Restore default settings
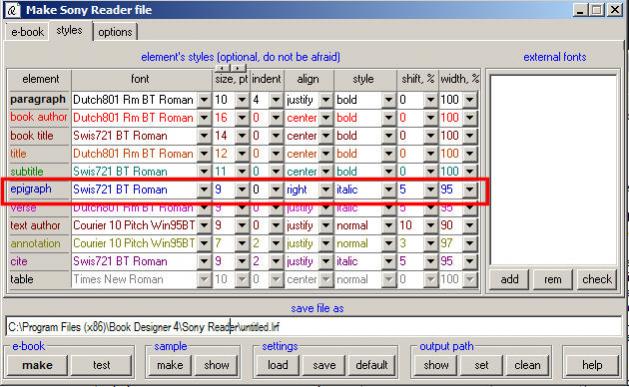The height and width of the screenshot is (387, 629). click(x=371, y=365)
